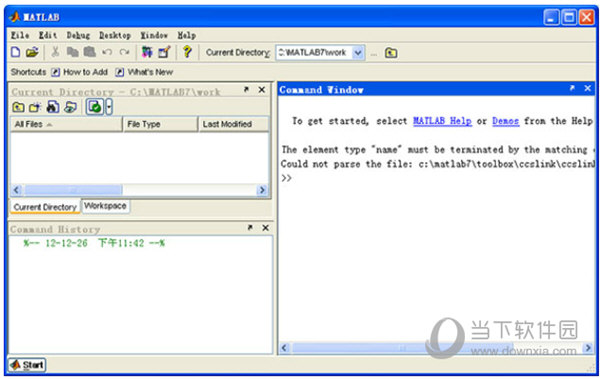The image size is (600, 379).
Task: Go up one directory level in main toolbar
Action: coord(391,53)
